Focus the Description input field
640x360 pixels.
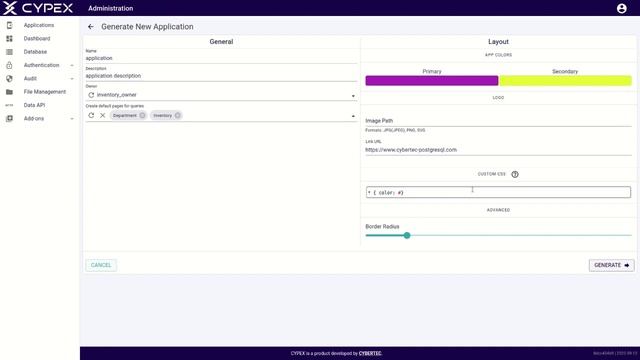pyautogui.click(x=221, y=76)
